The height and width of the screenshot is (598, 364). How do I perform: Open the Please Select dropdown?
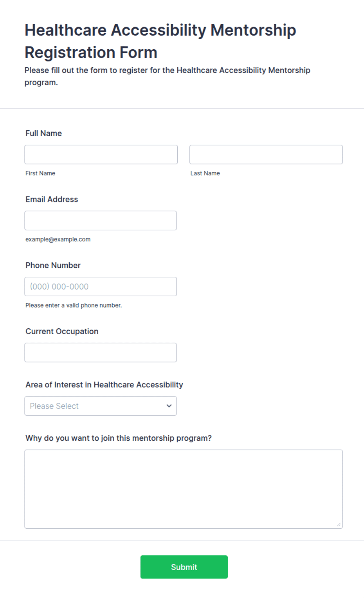click(x=101, y=406)
